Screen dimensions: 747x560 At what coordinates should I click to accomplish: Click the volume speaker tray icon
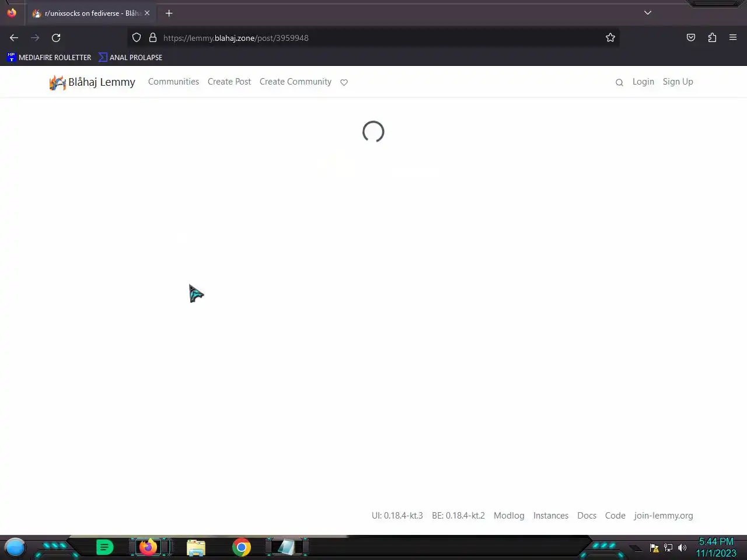tap(682, 548)
